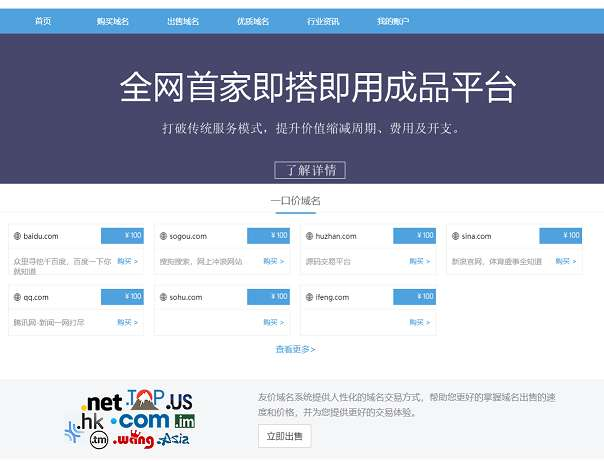606x461 pixels.
Task: Click the ¥100 price tag on sogou.com
Action: tap(268, 236)
